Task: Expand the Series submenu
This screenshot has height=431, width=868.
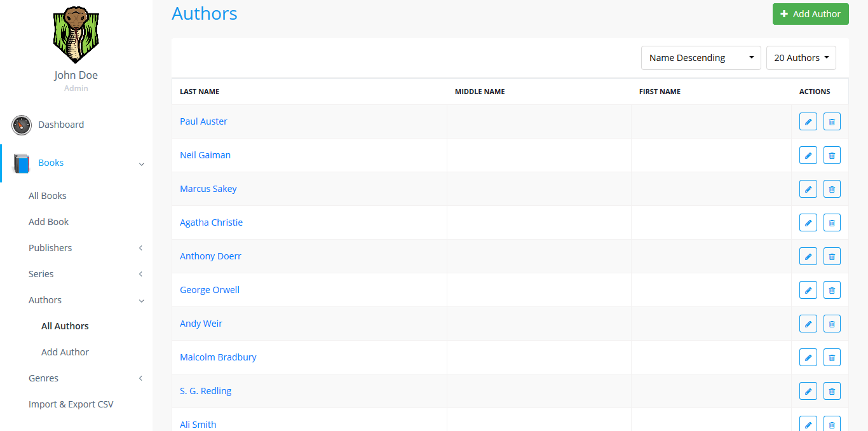Action: coord(41,274)
